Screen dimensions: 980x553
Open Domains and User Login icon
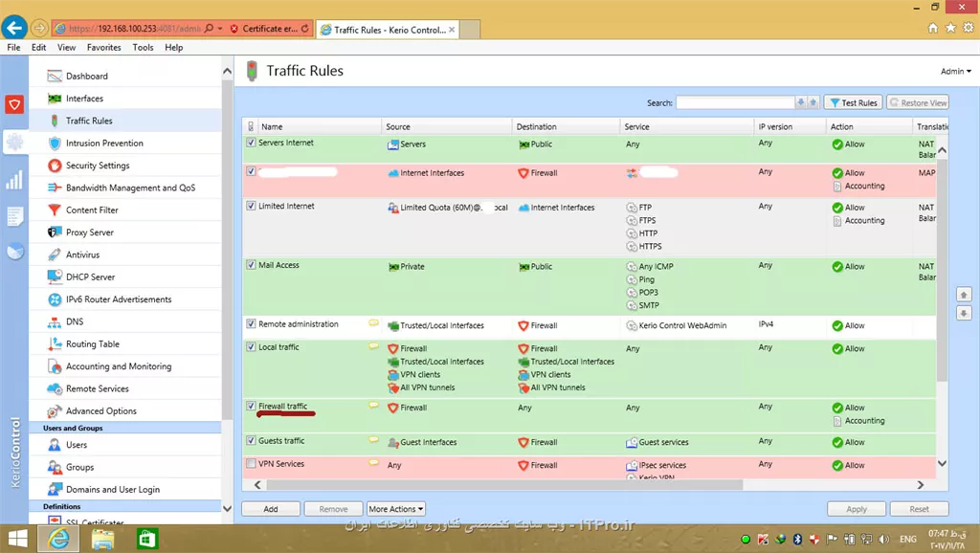tap(55, 489)
